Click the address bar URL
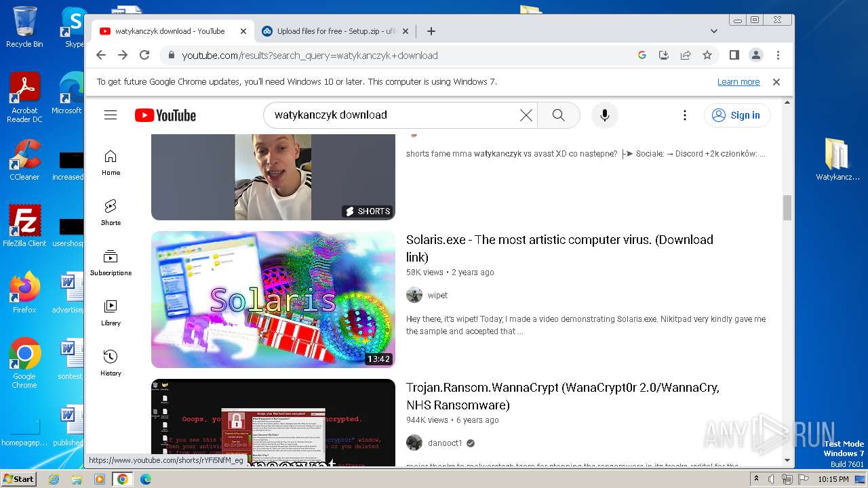 click(310, 56)
